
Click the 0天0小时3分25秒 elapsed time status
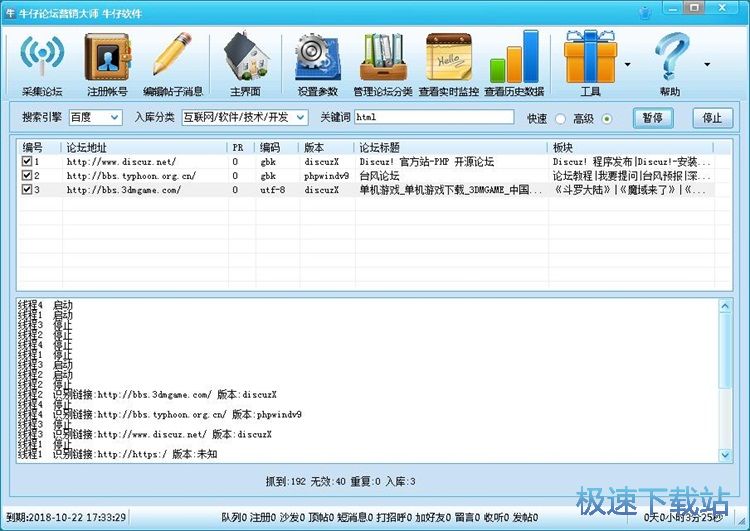(682, 517)
